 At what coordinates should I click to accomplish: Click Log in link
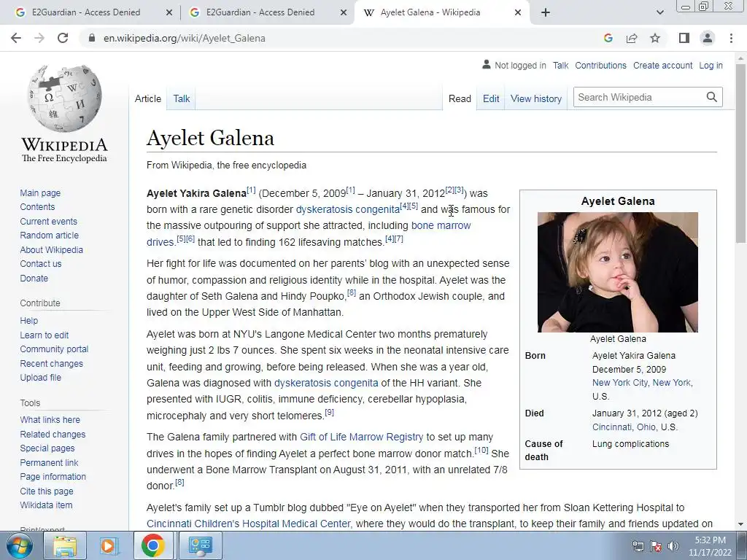pyautogui.click(x=711, y=65)
